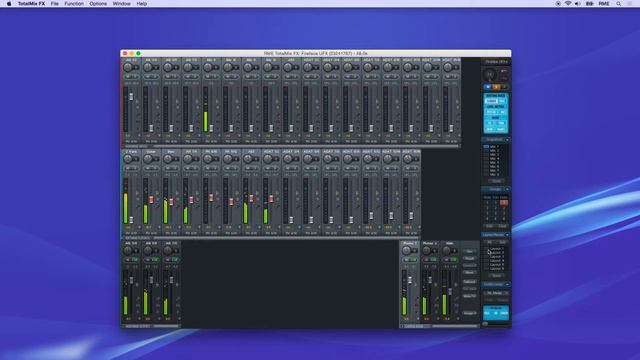
Task: Click the pan knob on Bass channel
Action: (167, 159)
